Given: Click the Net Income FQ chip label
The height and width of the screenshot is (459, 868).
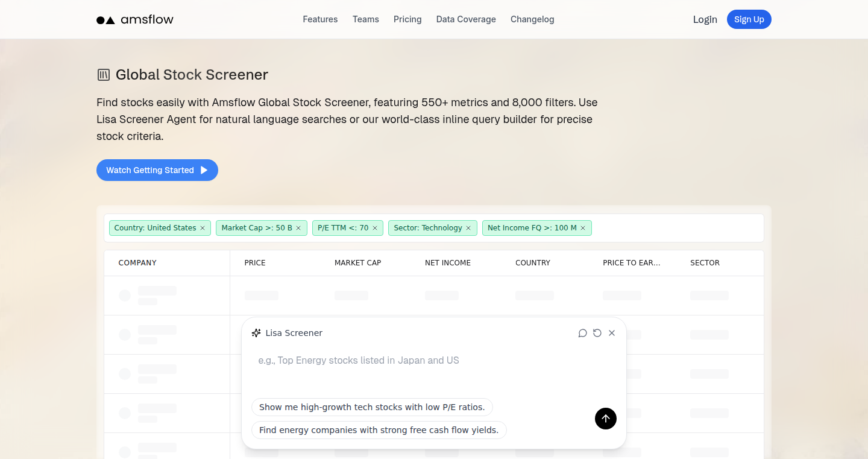Looking at the screenshot, I should 532,228.
